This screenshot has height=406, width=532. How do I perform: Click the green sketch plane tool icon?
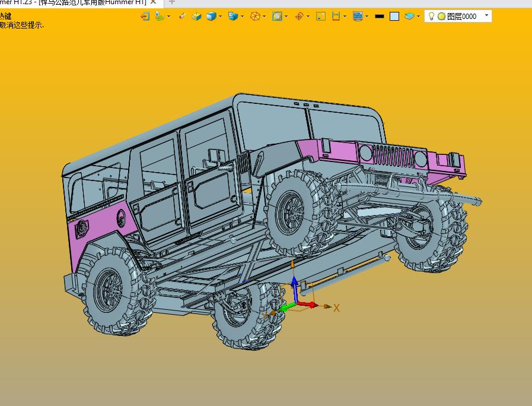160,16
